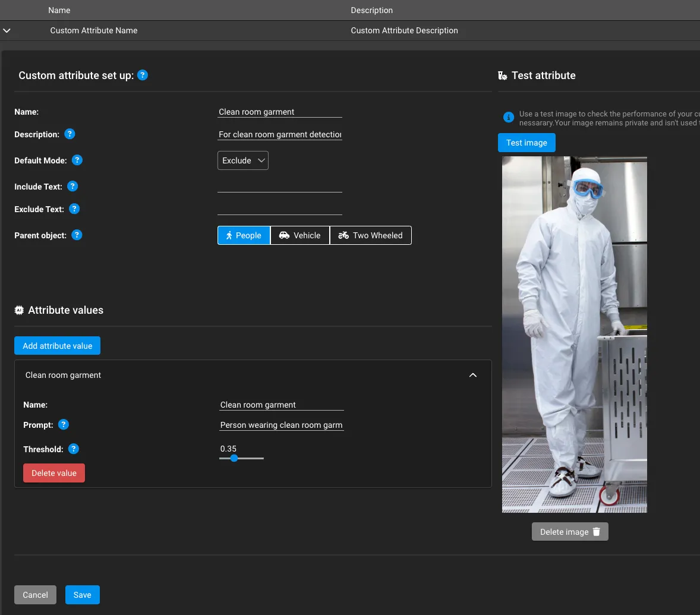Image resolution: width=700 pixels, height=615 pixels.
Task: Click the info icon beside test image note
Action: click(509, 117)
